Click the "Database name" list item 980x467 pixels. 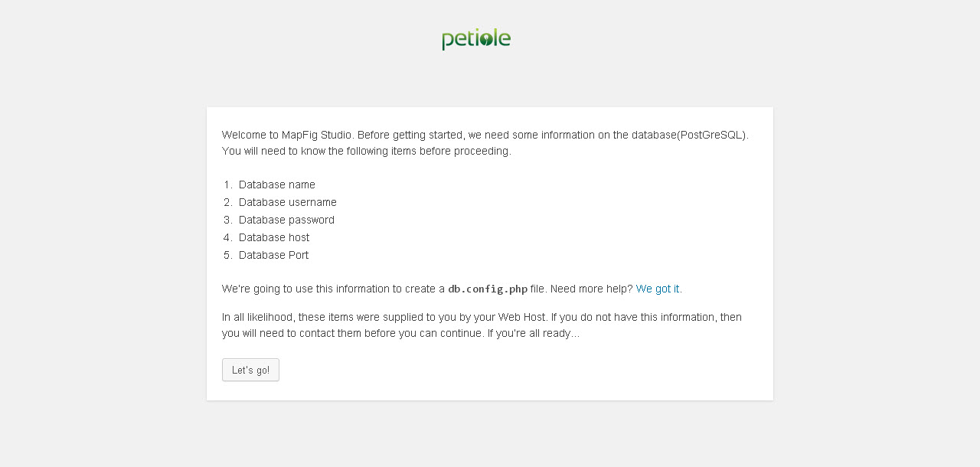[276, 185]
